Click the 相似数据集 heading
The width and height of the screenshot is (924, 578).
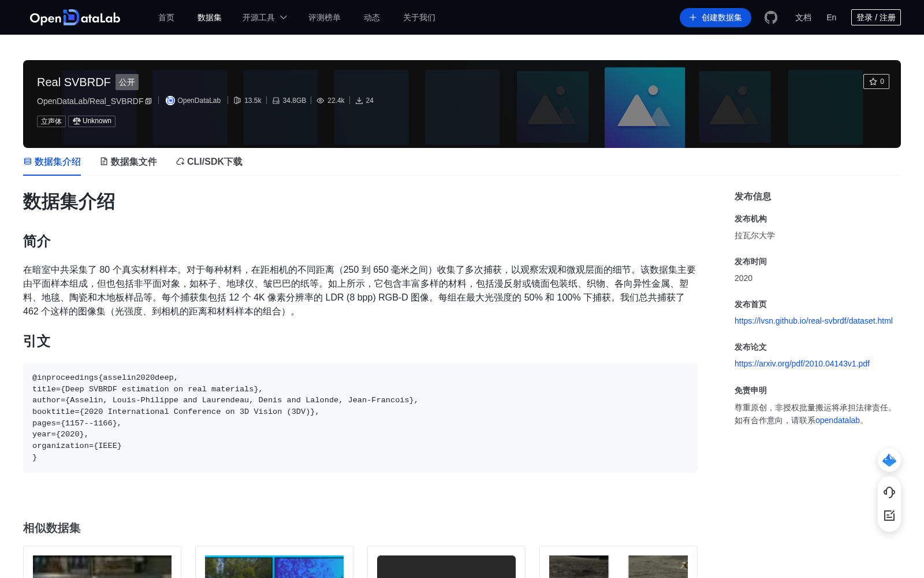(x=52, y=528)
